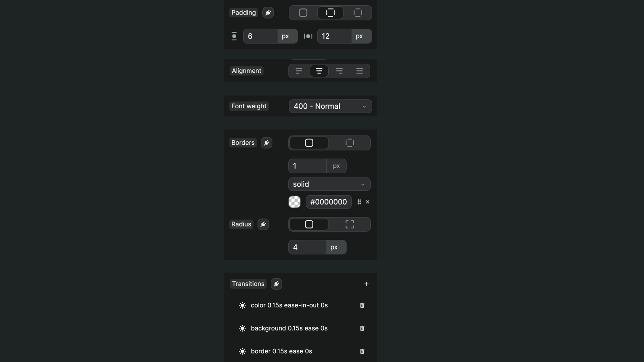644x362 pixels.
Task: Select the independent corner radius icon
Action: (349, 224)
